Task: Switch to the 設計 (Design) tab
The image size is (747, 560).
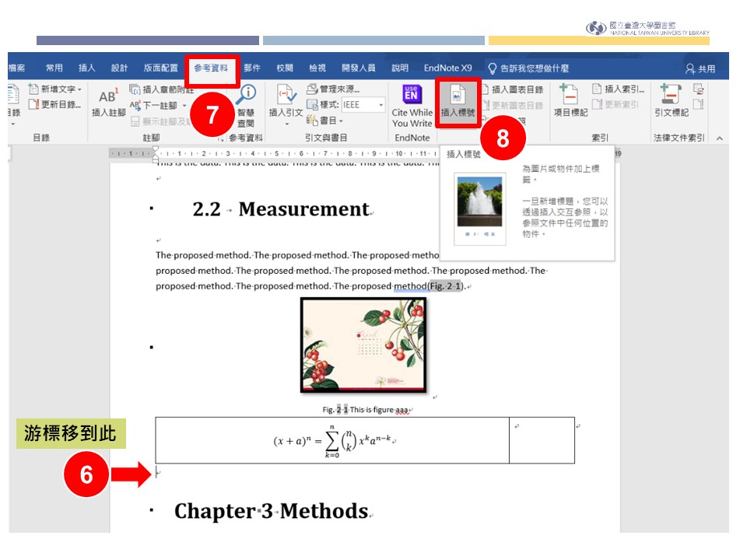Action: pyautogui.click(x=119, y=68)
